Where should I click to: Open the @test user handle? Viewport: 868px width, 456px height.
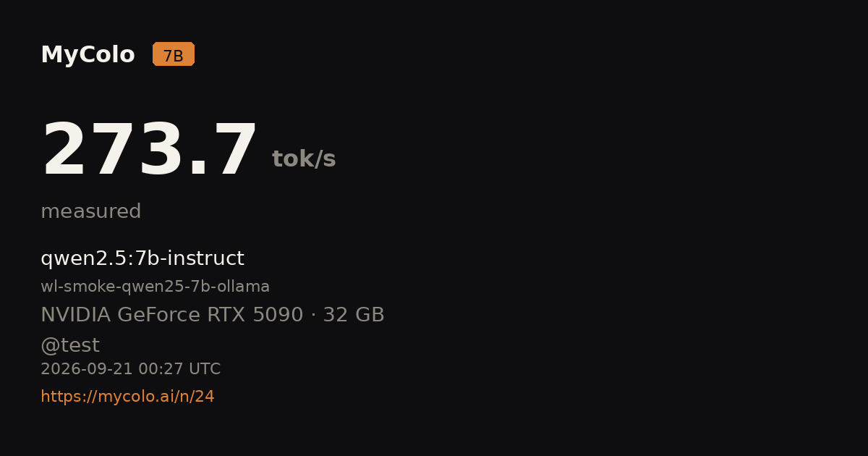(x=70, y=346)
